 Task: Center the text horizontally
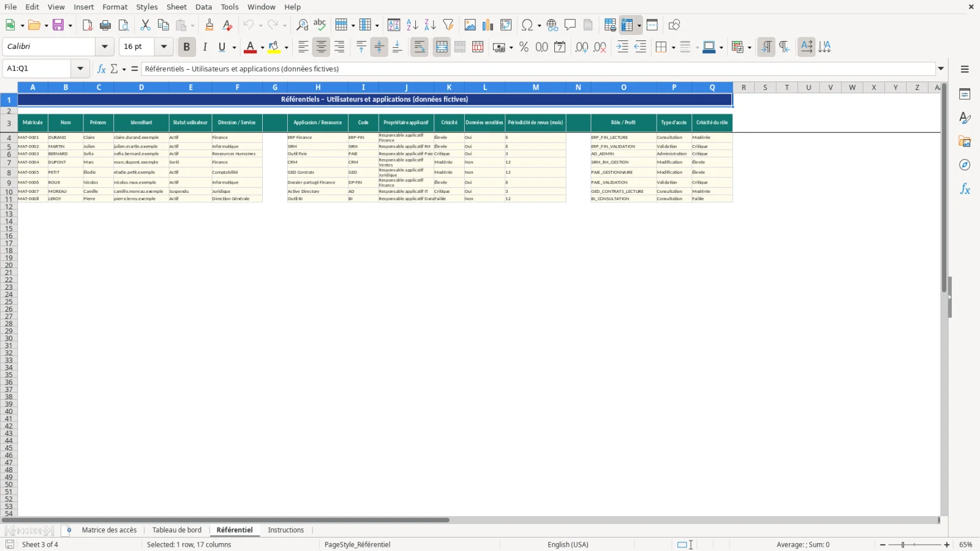point(322,47)
